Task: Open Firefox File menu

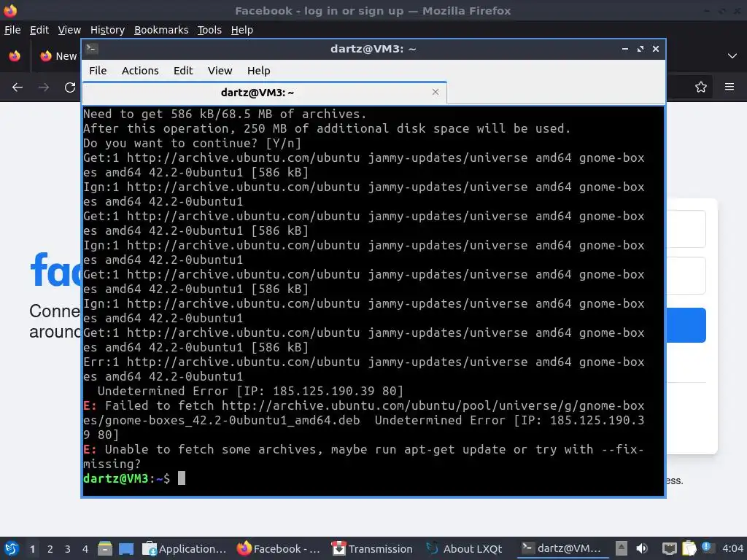Action: [12, 29]
